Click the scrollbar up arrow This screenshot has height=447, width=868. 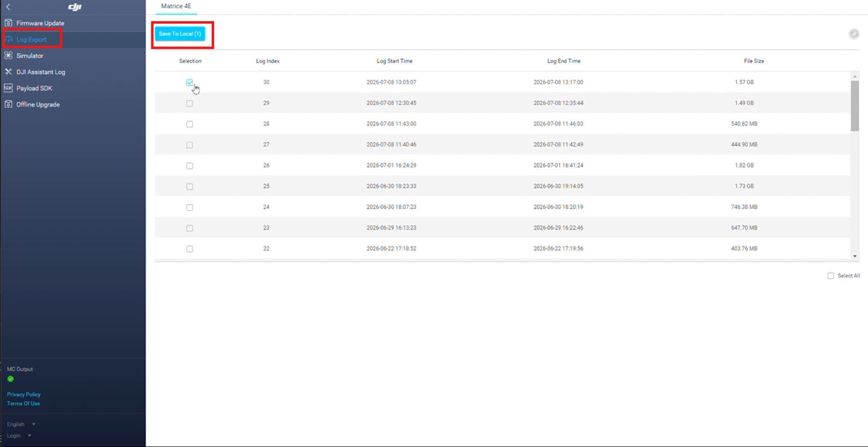click(855, 76)
